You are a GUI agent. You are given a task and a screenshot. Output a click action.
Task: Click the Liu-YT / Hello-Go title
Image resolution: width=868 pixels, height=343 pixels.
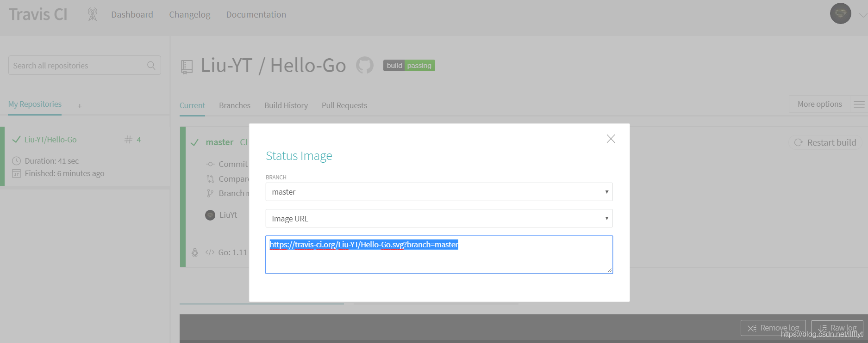pos(273,65)
